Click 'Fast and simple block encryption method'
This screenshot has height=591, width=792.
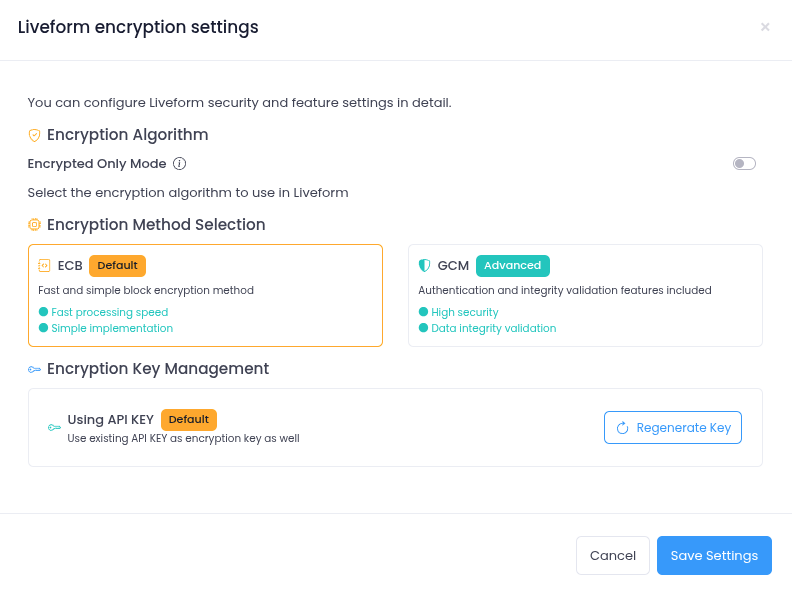pyautogui.click(x=146, y=290)
